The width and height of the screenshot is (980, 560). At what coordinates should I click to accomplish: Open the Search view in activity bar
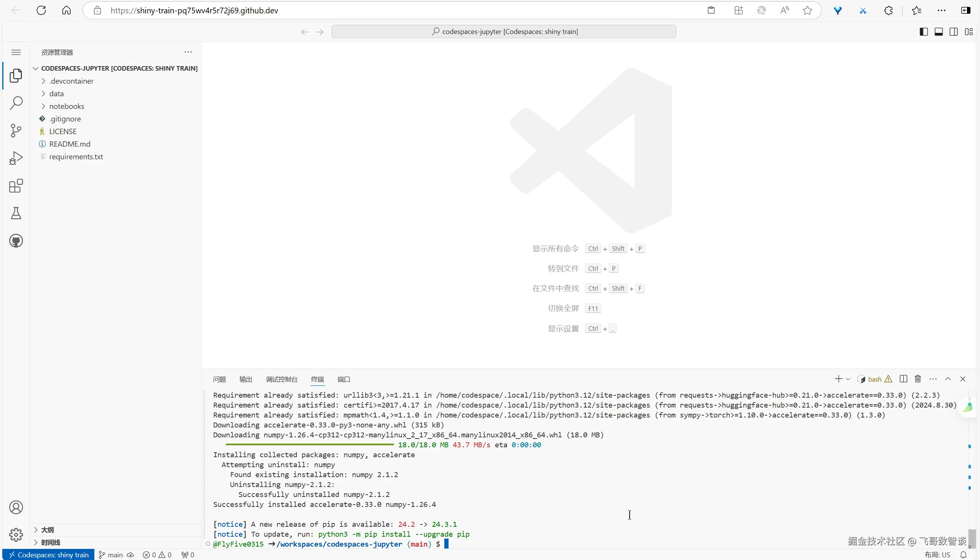[x=16, y=103]
